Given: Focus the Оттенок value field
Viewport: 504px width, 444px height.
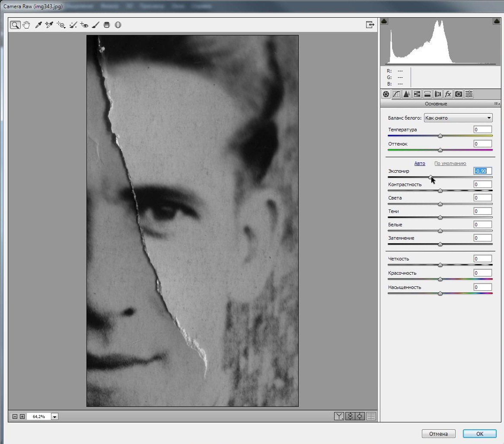Looking at the screenshot, I should pyautogui.click(x=483, y=144).
